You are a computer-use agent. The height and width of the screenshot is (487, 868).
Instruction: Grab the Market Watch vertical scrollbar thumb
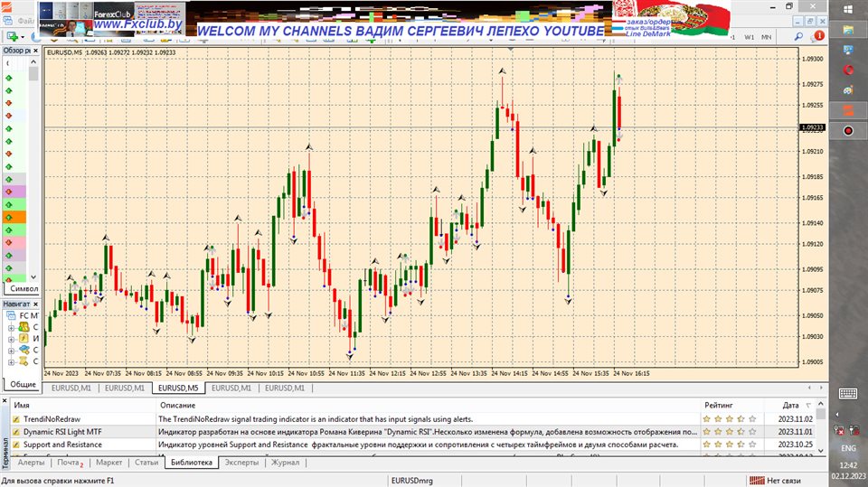[x=33, y=73]
